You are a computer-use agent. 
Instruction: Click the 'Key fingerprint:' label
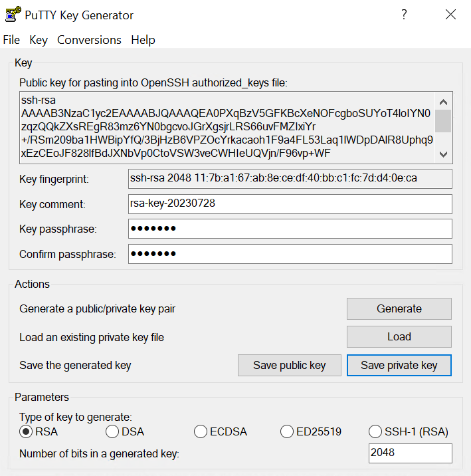(54, 179)
